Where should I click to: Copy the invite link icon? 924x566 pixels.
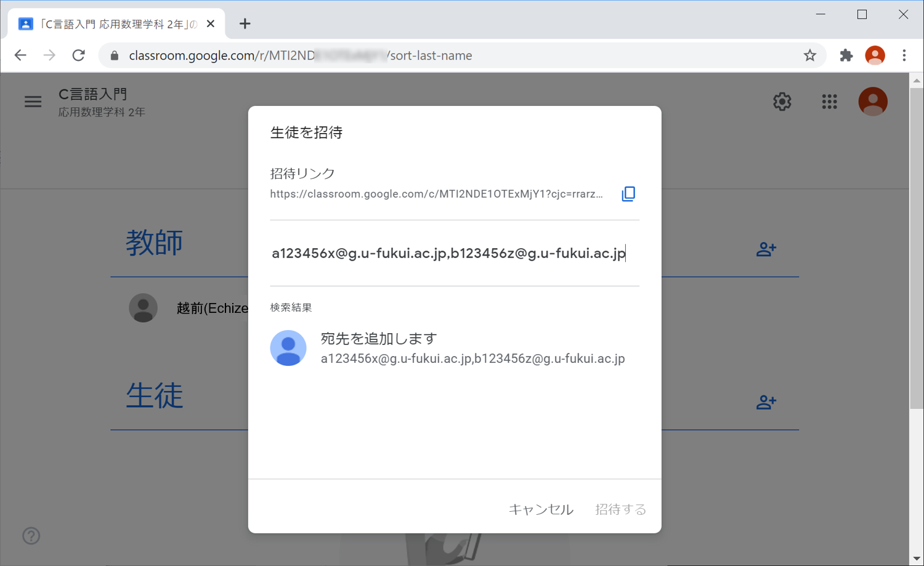pos(628,194)
